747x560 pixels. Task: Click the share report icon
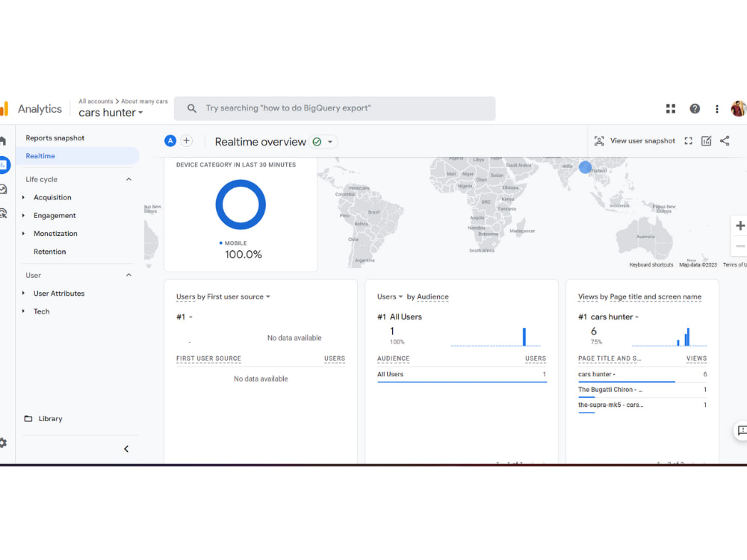[725, 141]
